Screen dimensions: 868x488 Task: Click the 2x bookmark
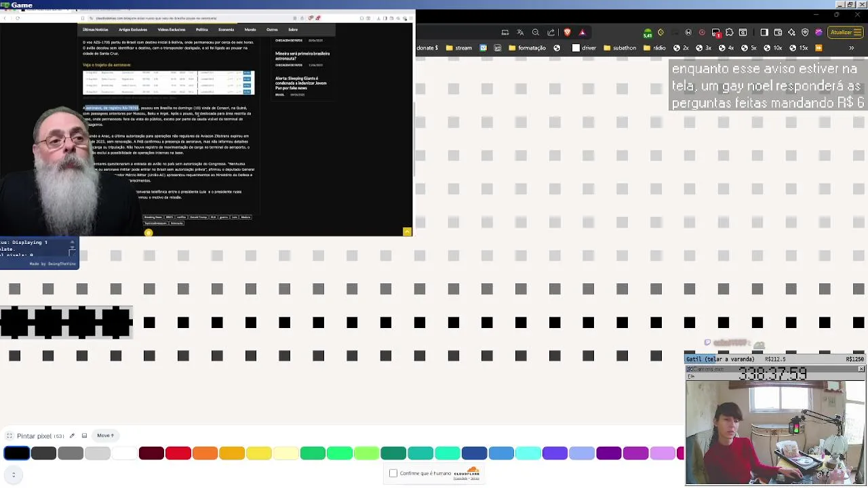(681, 48)
